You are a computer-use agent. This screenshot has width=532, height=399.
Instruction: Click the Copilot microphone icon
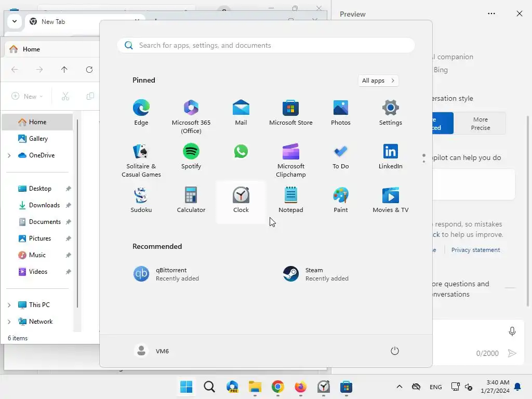pos(512,331)
